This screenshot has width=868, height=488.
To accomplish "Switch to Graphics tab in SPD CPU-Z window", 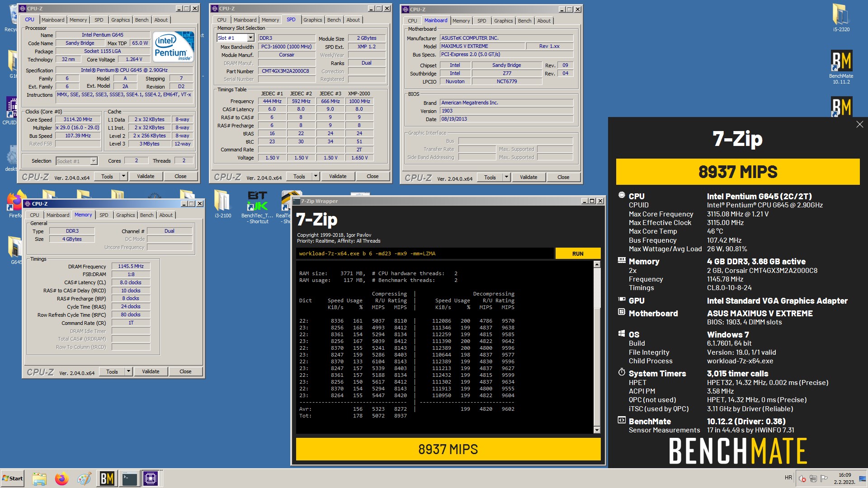I will point(312,20).
